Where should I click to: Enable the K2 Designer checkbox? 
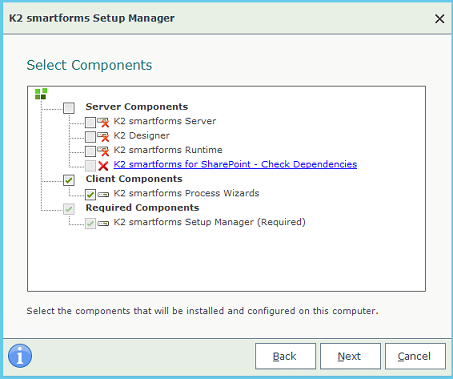coord(90,137)
